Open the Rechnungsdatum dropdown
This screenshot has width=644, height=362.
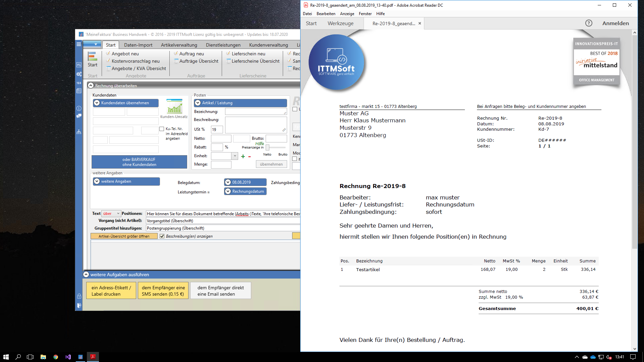(x=245, y=191)
